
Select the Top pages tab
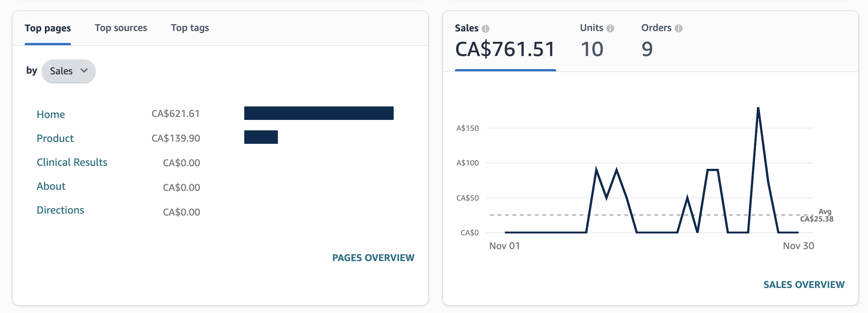click(x=48, y=28)
